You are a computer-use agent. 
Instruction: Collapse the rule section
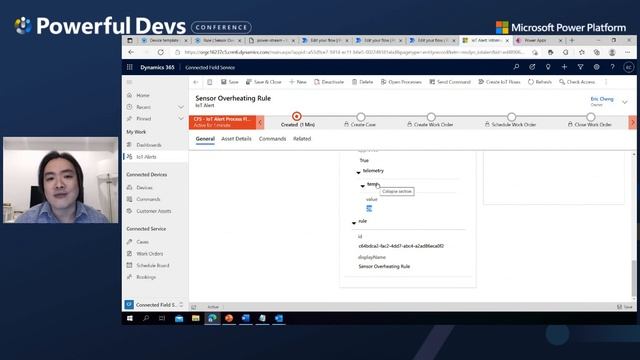tap(354, 223)
